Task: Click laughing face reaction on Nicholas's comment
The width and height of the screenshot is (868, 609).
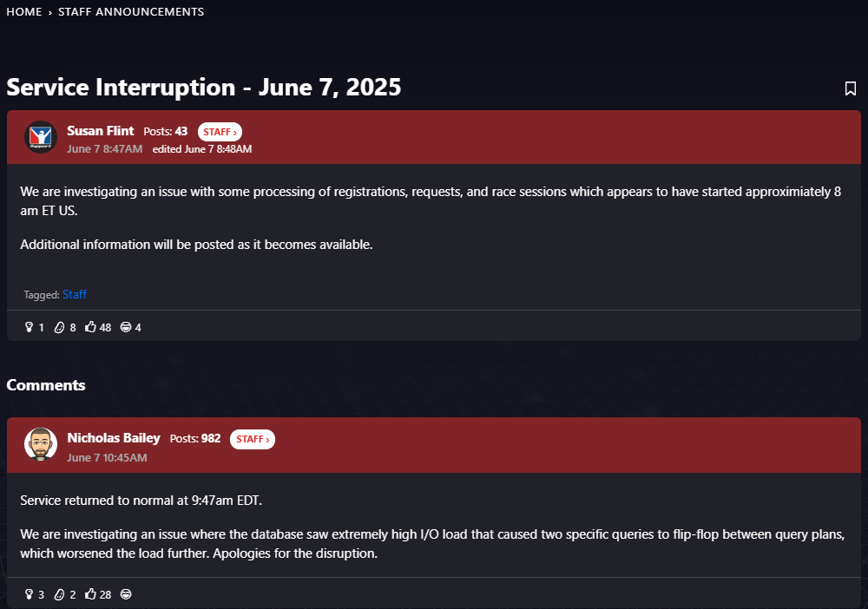Action: (x=126, y=594)
